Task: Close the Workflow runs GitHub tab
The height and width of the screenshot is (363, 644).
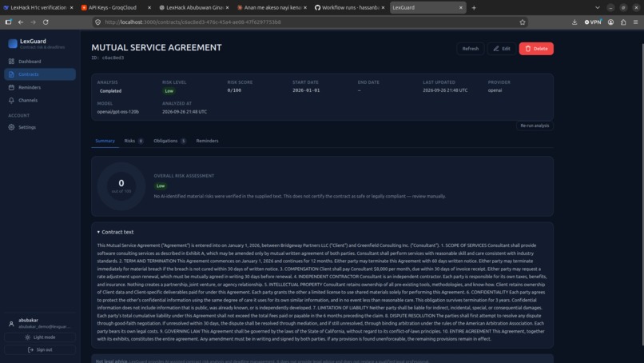Action: [383, 7]
